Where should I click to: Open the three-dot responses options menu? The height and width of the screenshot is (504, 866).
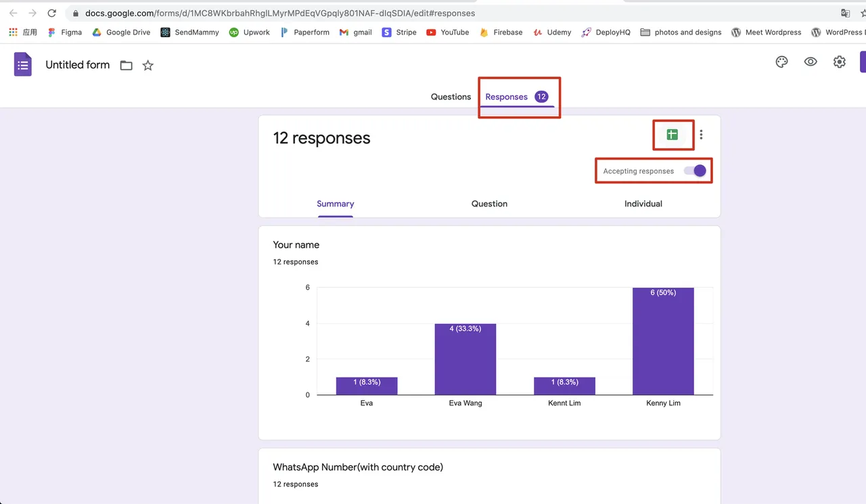pos(701,135)
